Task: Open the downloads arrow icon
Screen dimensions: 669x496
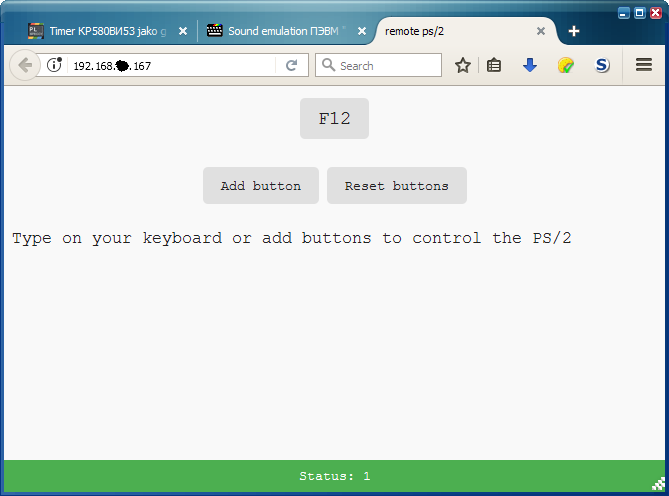Action: click(x=529, y=65)
